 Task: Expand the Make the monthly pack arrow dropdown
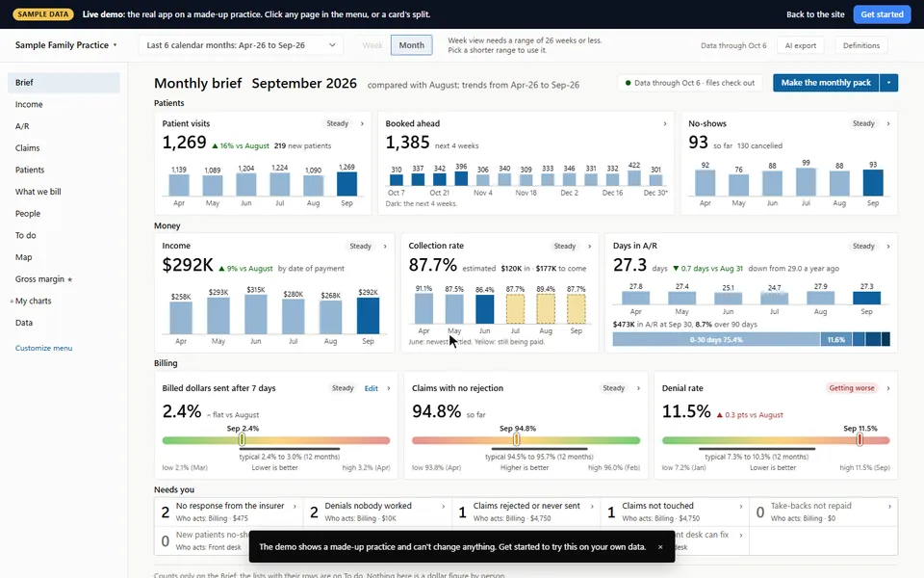[888, 83]
